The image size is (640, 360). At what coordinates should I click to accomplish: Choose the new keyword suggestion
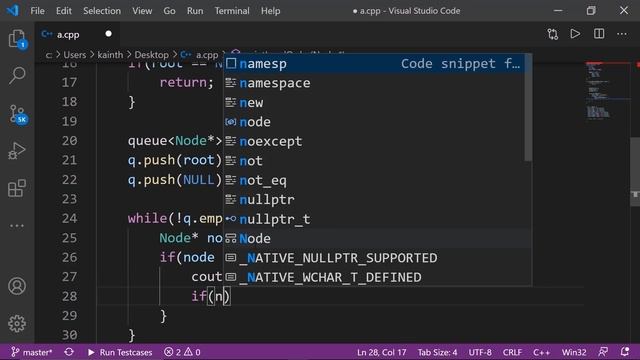pos(374,103)
